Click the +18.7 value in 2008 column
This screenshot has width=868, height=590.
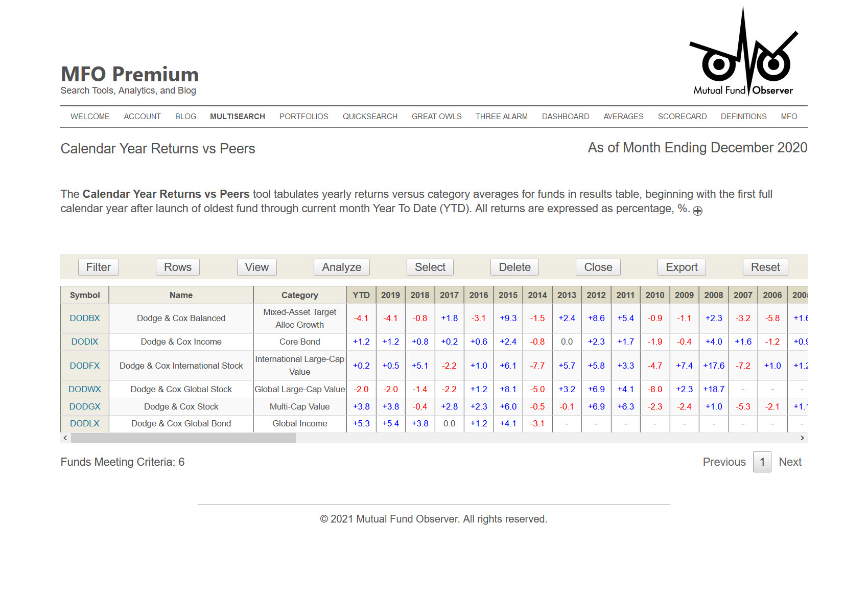pyautogui.click(x=714, y=389)
